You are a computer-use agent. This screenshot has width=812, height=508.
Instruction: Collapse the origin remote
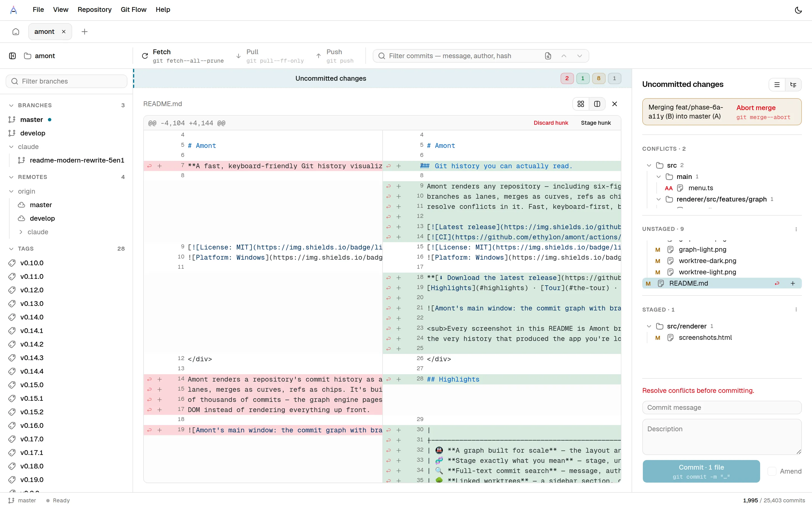click(x=11, y=191)
